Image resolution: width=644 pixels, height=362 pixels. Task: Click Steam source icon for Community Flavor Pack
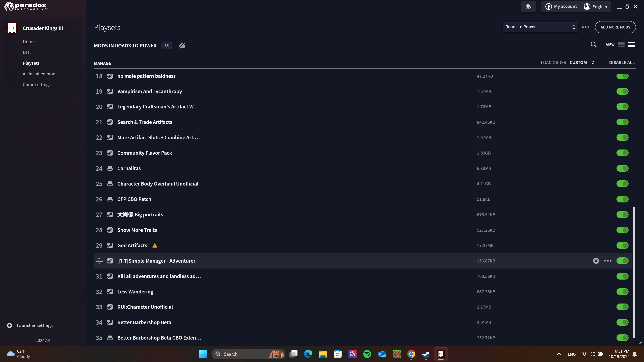click(x=110, y=153)
